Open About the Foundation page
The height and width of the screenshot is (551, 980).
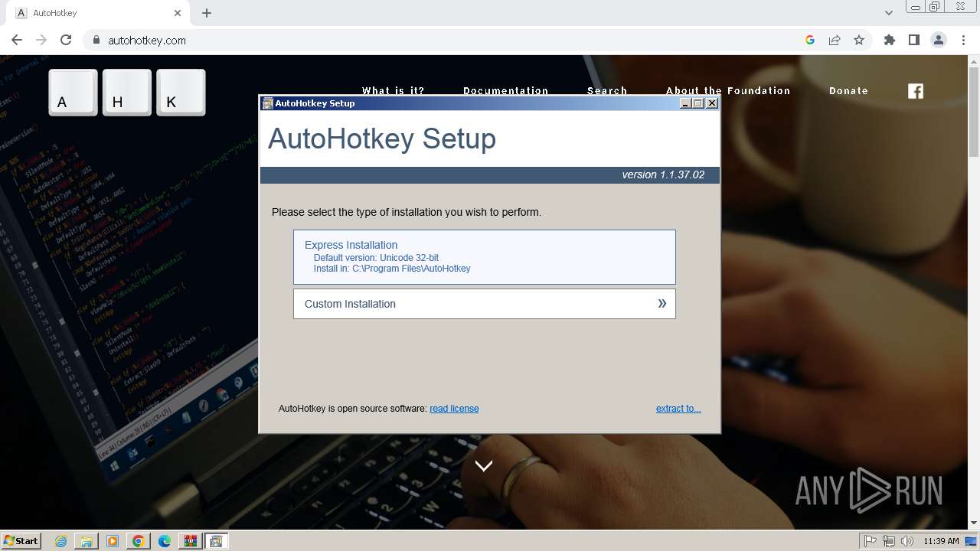pos(727,90)
